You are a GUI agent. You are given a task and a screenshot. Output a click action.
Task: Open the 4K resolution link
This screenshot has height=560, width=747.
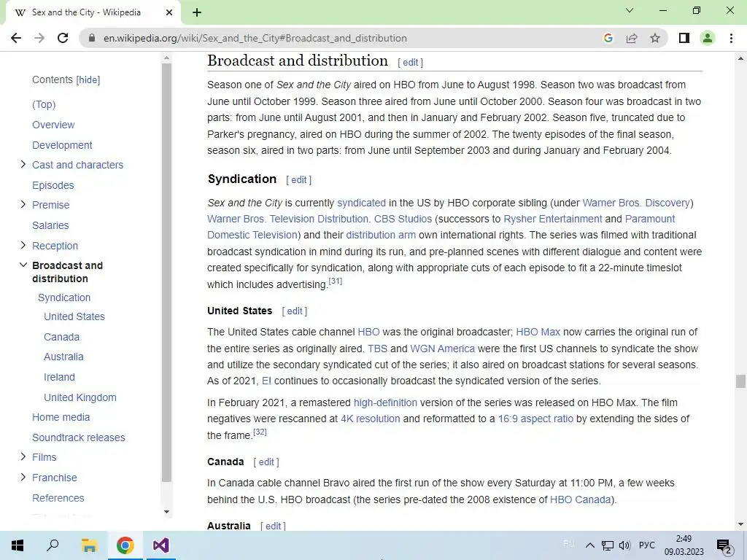(x=370, y=419)
